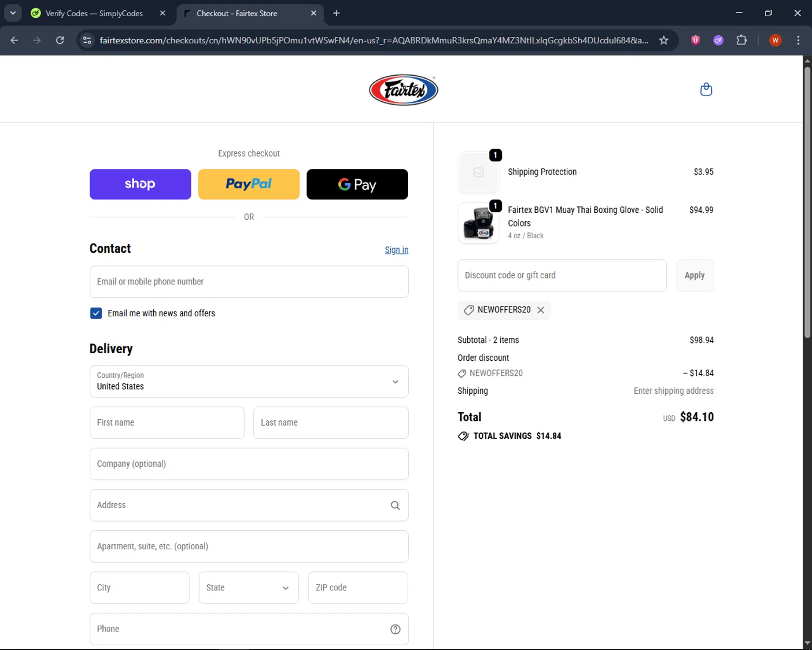Expand the Country/Region dropdown
This screenshot has height=650, width=812.
[249, 381]
